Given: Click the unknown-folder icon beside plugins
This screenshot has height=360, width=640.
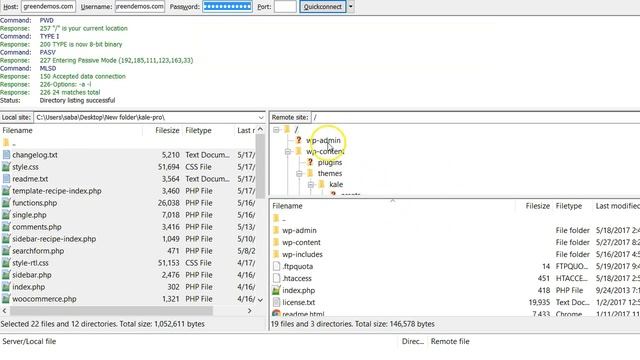Looking at the screenshot, I should 310,162.
